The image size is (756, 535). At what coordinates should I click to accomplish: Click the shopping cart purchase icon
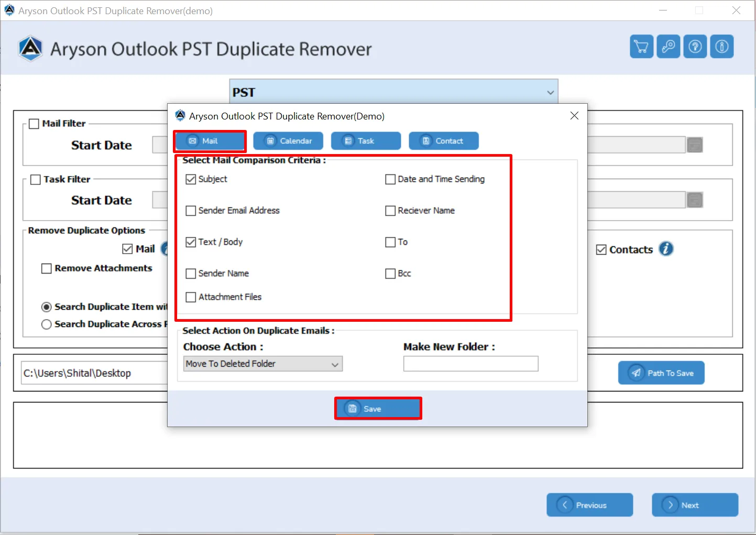coord(641,47)
